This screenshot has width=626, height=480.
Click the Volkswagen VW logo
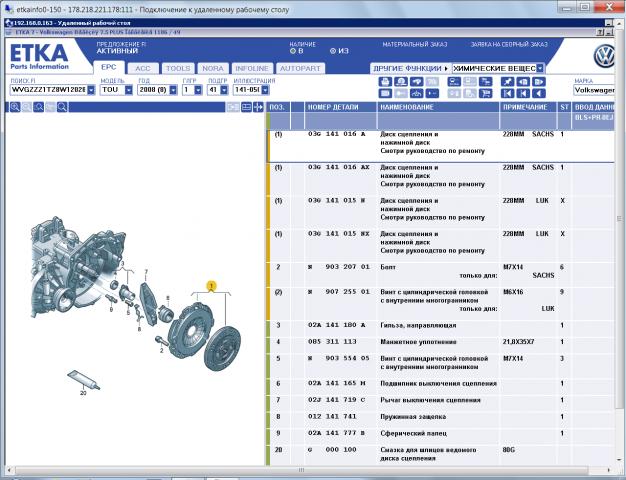604,56
